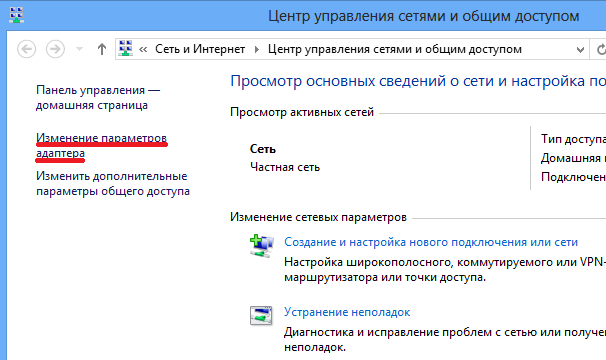
Task: Click the Центр управления сетями breadcrumb
Action: pyautogui.click(x=395, y=49)
